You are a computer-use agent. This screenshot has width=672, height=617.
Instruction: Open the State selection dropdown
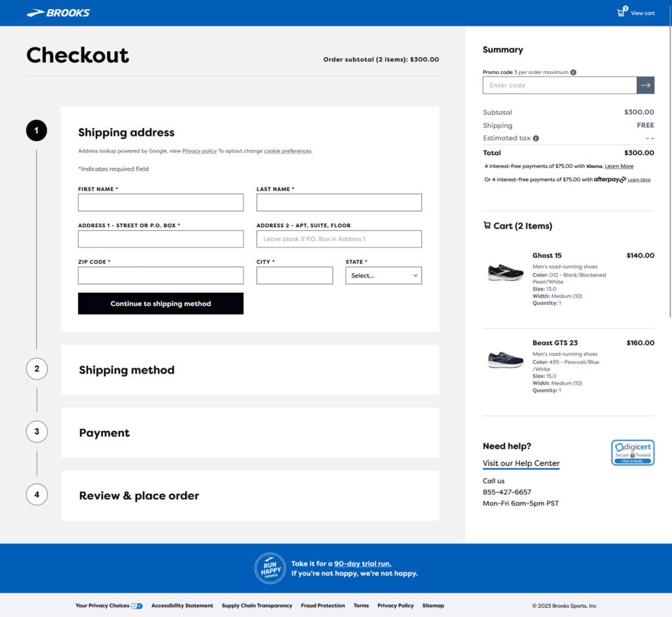pyautogui.click(x=383, y=275)
